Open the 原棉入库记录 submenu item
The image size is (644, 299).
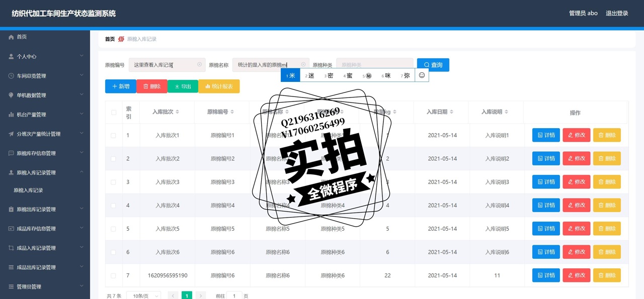click(28, 190)
